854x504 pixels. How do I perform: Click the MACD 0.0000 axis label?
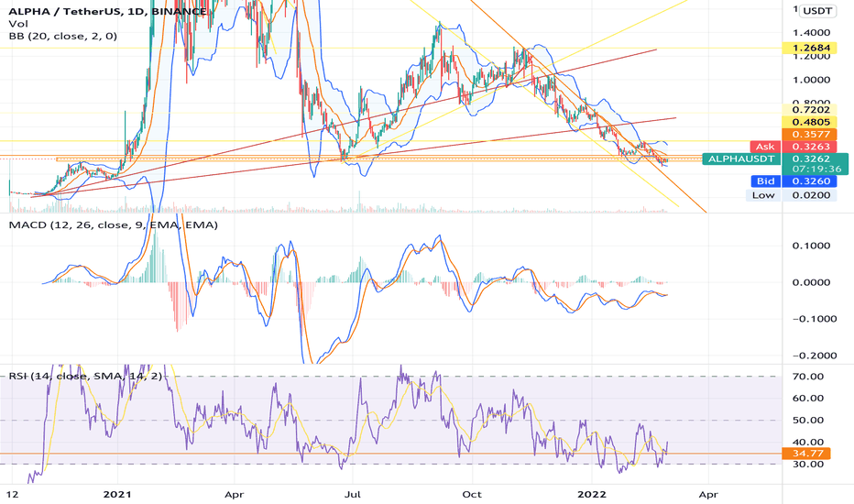tap(811, 282)
